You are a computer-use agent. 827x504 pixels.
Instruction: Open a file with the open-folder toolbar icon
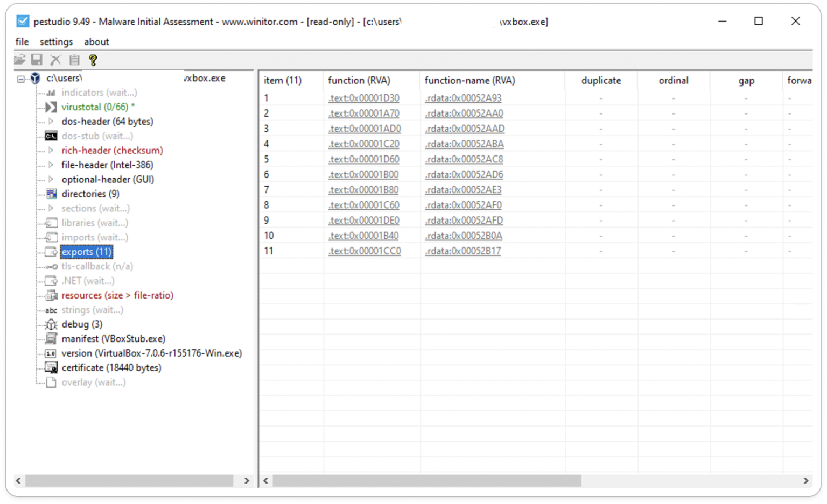(19, 60)
